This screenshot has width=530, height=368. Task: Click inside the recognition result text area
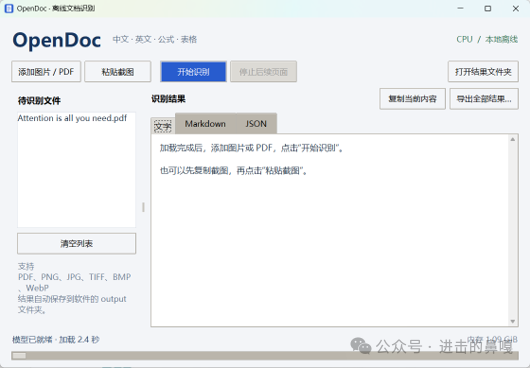tap(330, 230)
